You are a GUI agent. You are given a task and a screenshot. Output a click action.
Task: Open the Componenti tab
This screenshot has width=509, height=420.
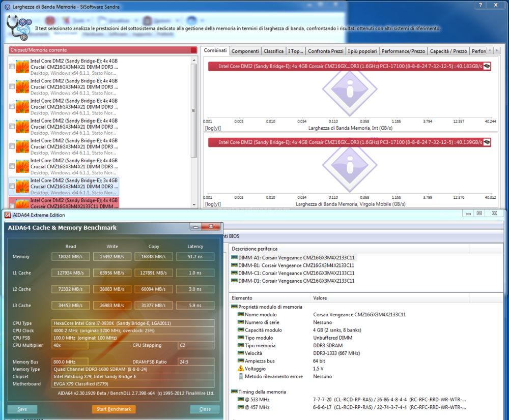(245, 51)
